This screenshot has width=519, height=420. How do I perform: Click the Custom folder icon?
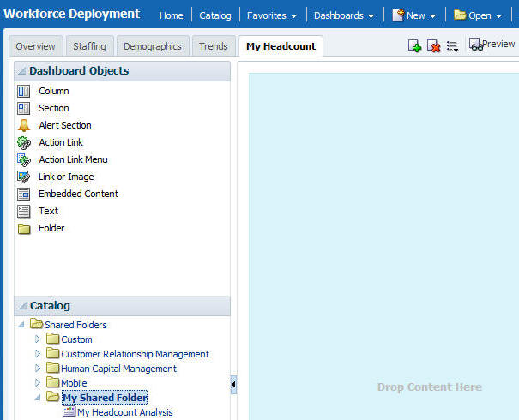coord(52,339)
